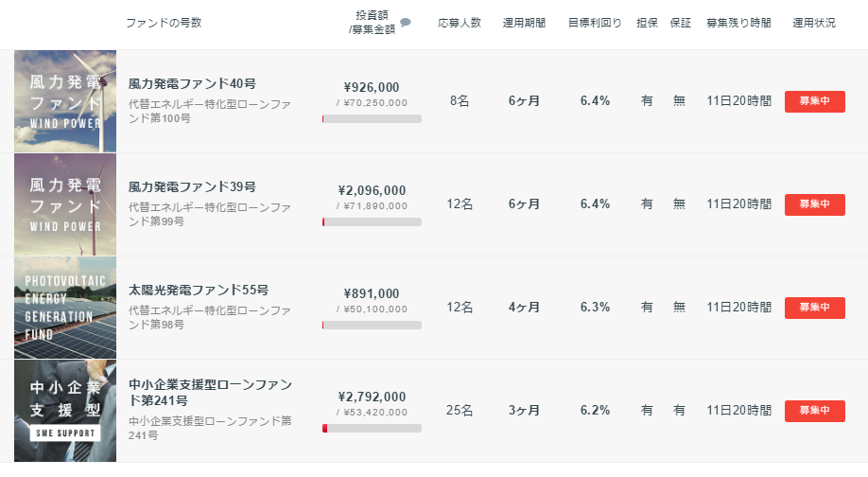This screenshot has height=477, width=868.
Task: Click the 運用期間 column header
Action: coord(524,23)
